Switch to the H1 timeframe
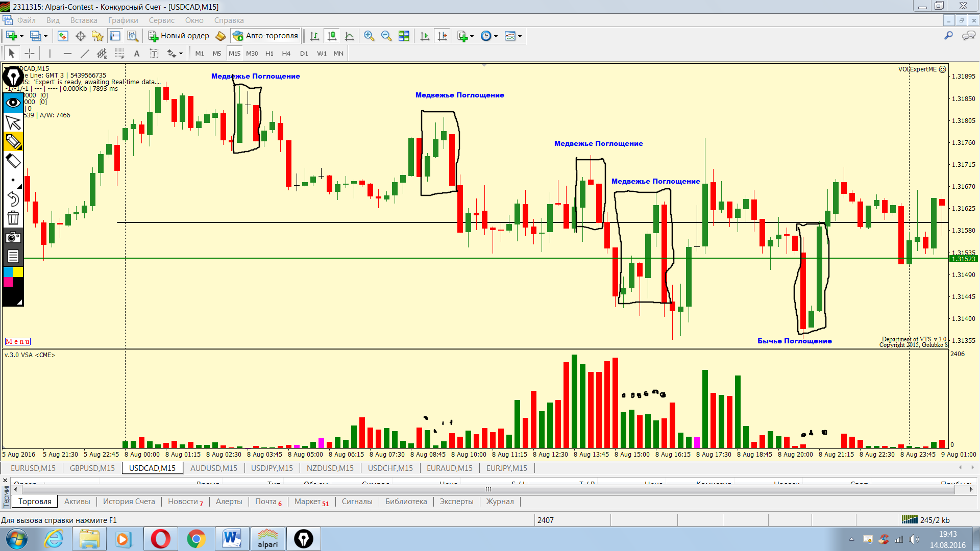This screenshot has height=551, width=980. coord(269,54)
